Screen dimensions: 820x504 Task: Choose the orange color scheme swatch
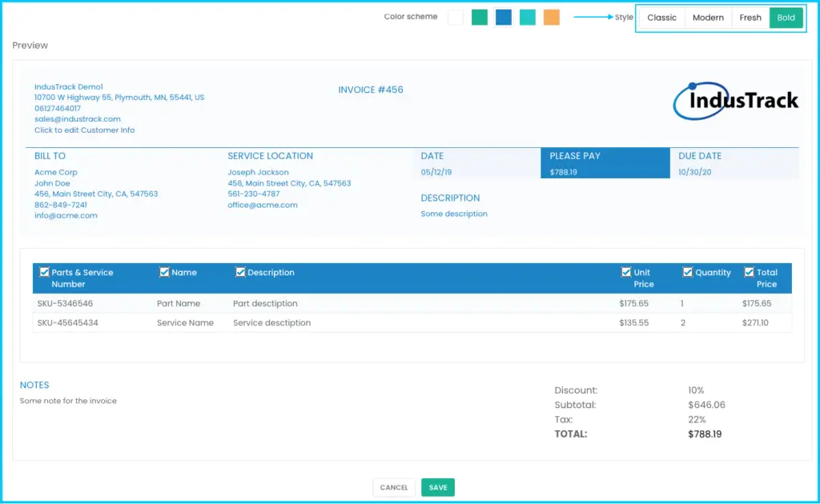[552, 18]
